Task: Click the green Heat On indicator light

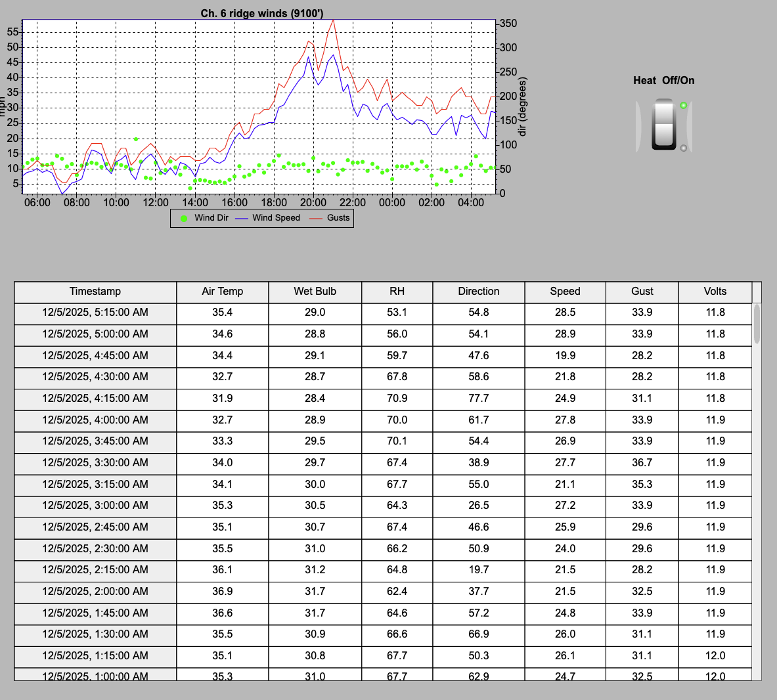Action: (683, 106)
